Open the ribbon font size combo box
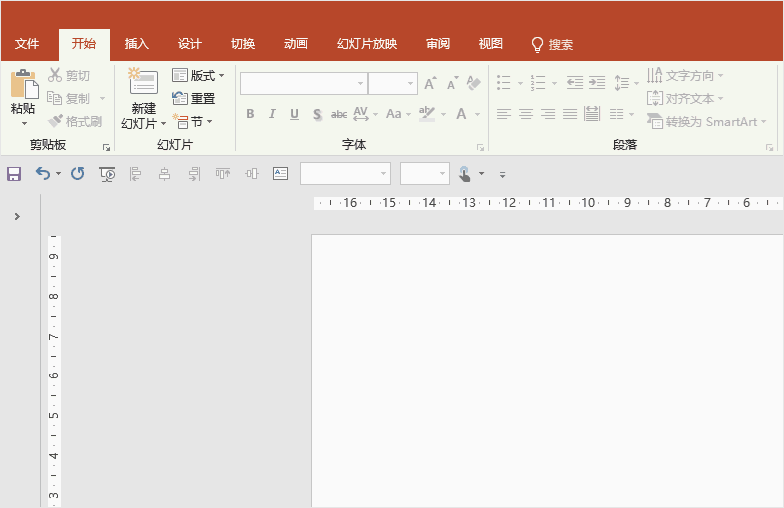This screenshot has width=784, height=508. click(x=393, y=84)
